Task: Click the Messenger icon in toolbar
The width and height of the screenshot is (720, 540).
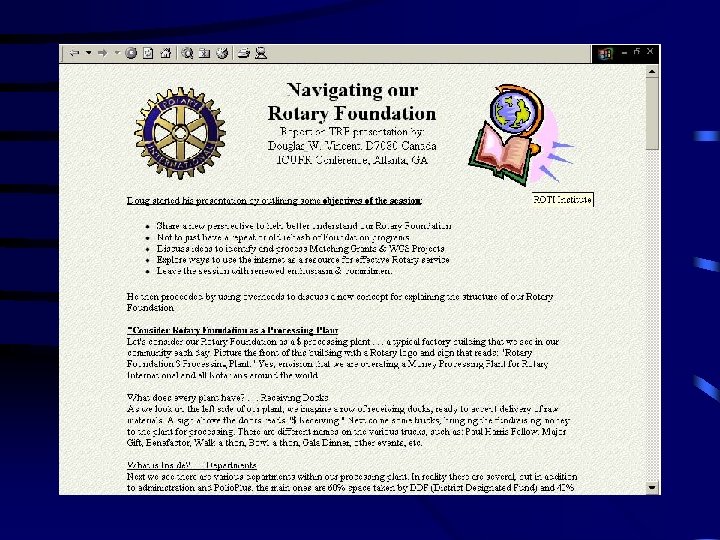Action: [261, 53]
